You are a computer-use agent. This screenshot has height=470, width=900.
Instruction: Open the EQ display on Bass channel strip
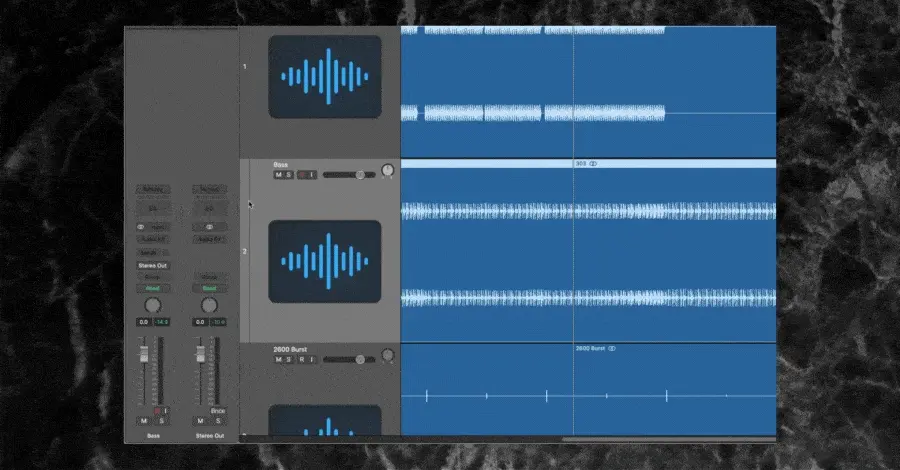153,208
